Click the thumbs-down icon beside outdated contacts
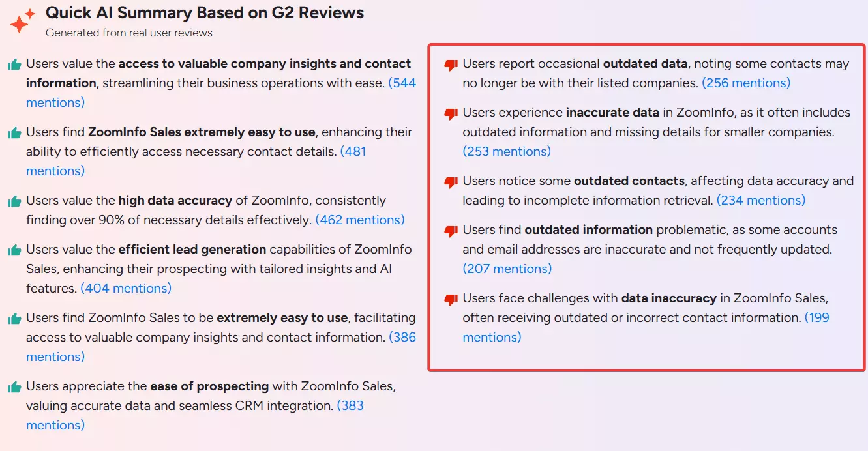868x451 pixels. [x=451, y=181]
